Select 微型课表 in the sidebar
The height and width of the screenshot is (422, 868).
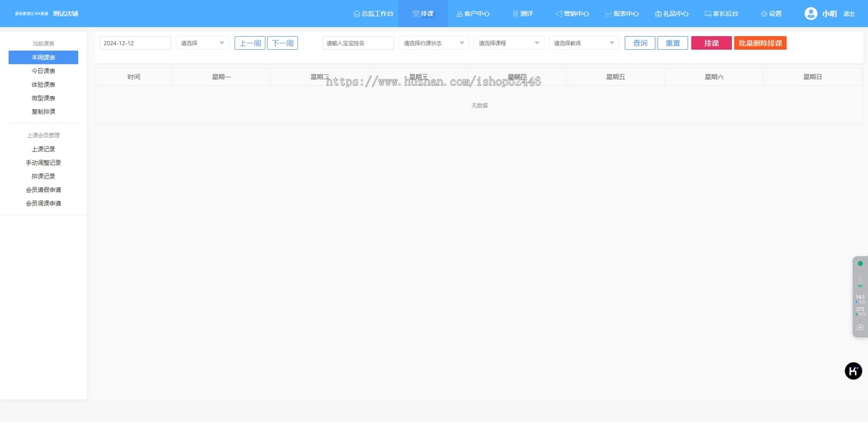tap(43, 98)
